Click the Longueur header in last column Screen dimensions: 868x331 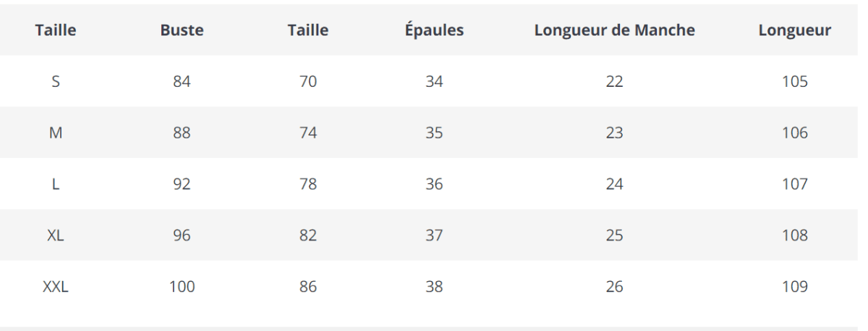794,30
